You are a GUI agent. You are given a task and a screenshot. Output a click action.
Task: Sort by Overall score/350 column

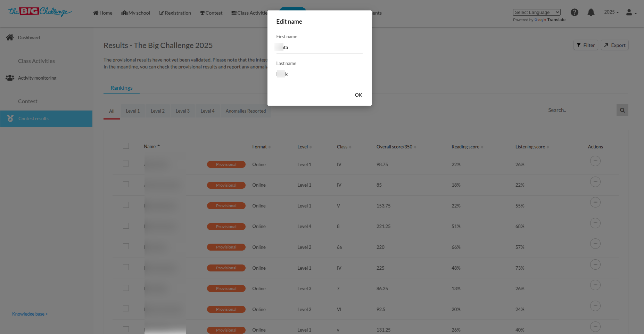tap(396, 147)
